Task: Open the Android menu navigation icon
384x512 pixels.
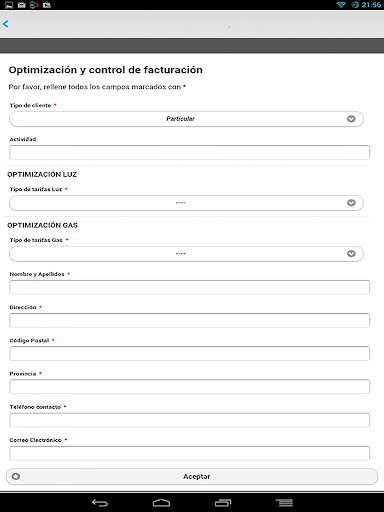Action: point(284,502)
